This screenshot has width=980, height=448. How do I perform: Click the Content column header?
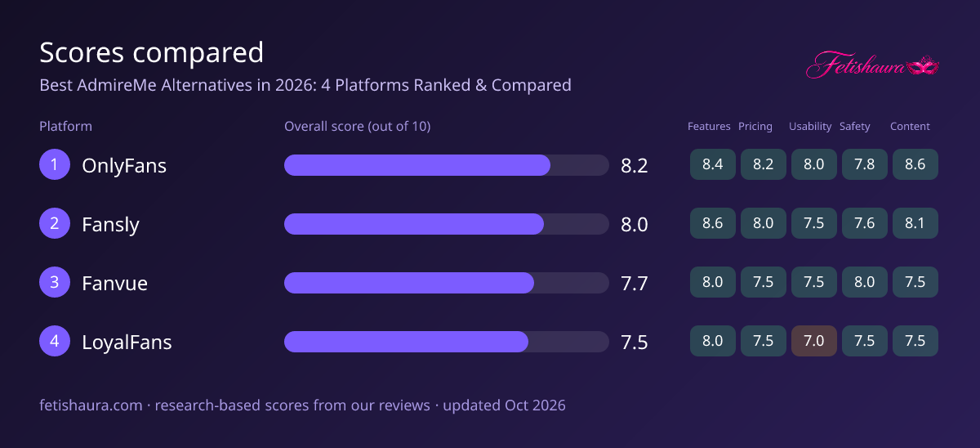tap(910, 127)
